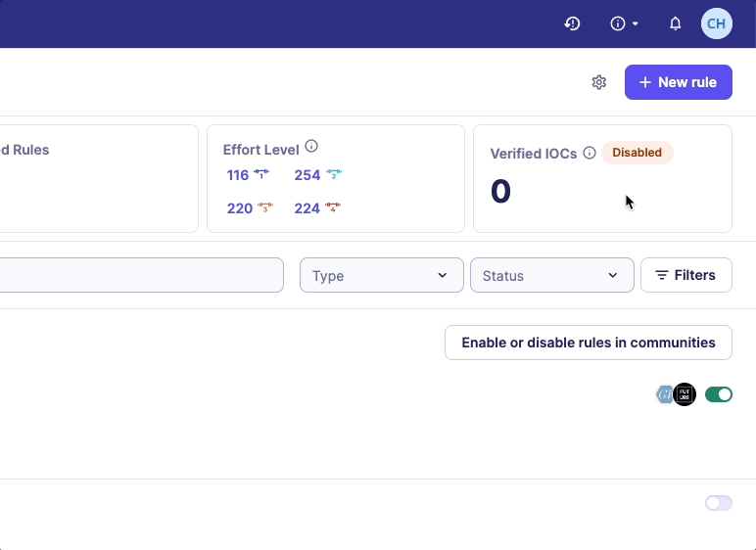756x550 pixels.
Task: Open the Filters panel button
Action: pyautogui.click(x=685, y=275)
